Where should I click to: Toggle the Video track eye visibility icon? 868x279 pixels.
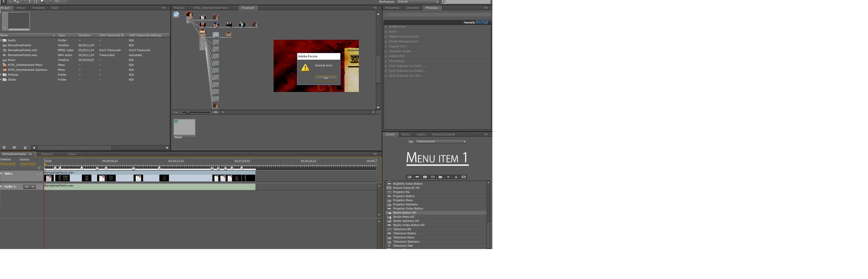point(1,174)
